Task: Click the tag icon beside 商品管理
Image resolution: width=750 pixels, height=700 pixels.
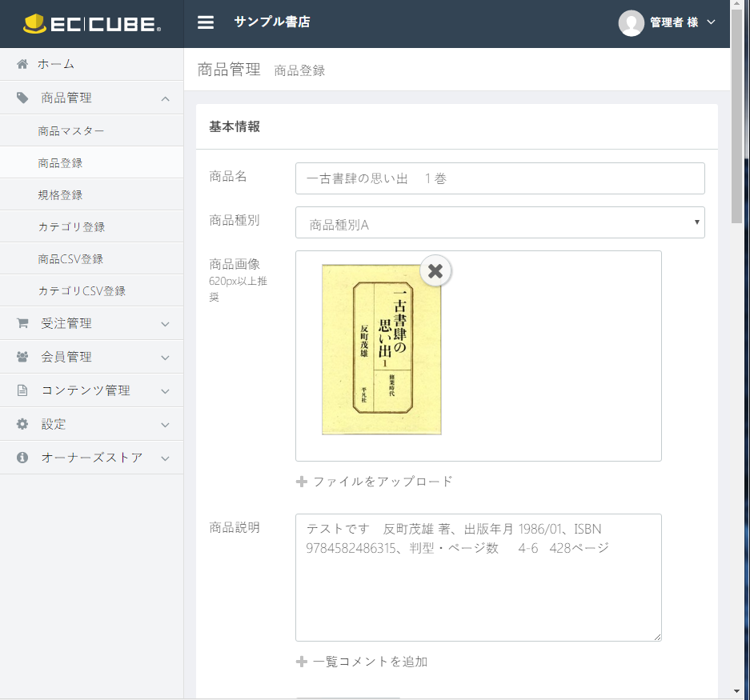Action: pos(22,98)
